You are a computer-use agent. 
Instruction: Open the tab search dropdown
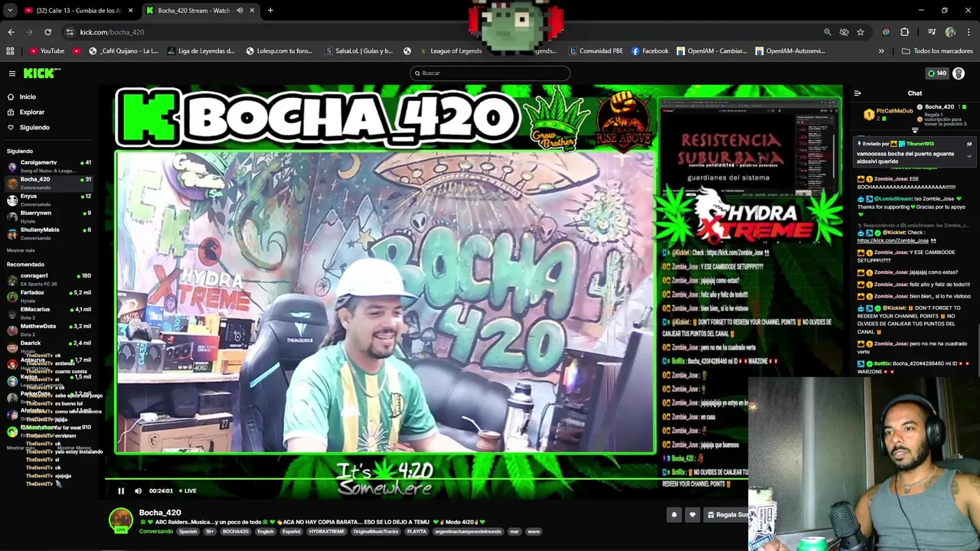coord(9,11)
